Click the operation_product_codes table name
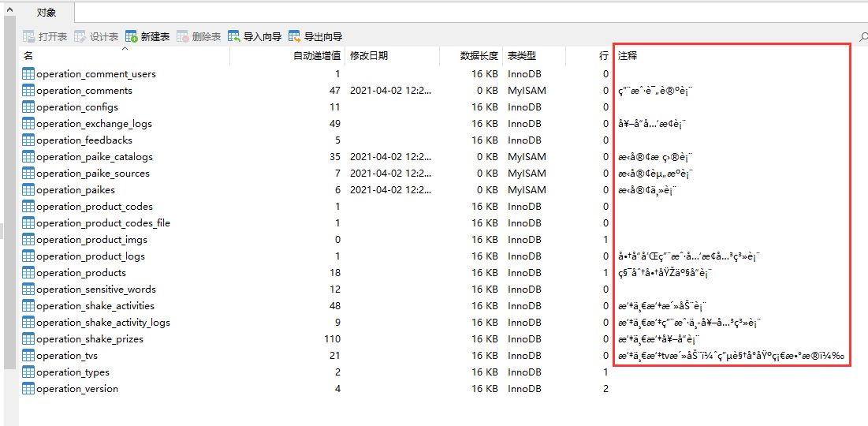The height and width of the screenshot is (426, 868). pyautogui.click(x=95, y=207)
